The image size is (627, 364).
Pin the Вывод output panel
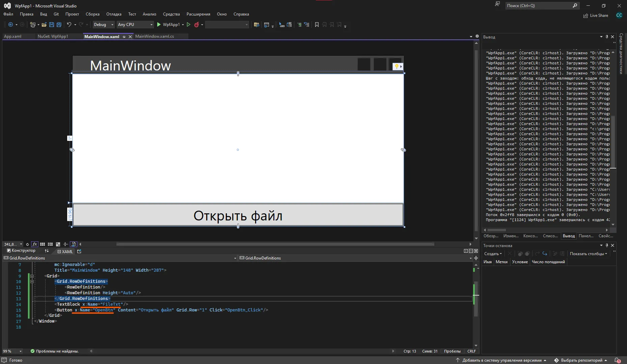[x=607, y=37]
